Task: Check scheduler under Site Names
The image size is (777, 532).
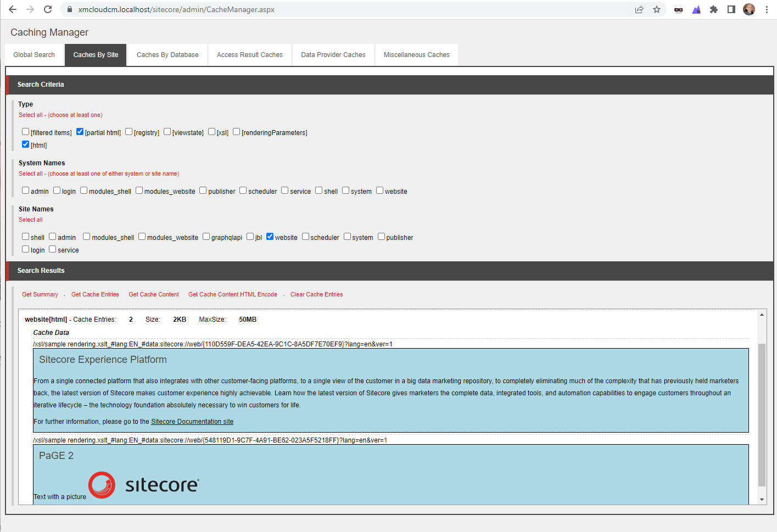Action: (305, 237)
